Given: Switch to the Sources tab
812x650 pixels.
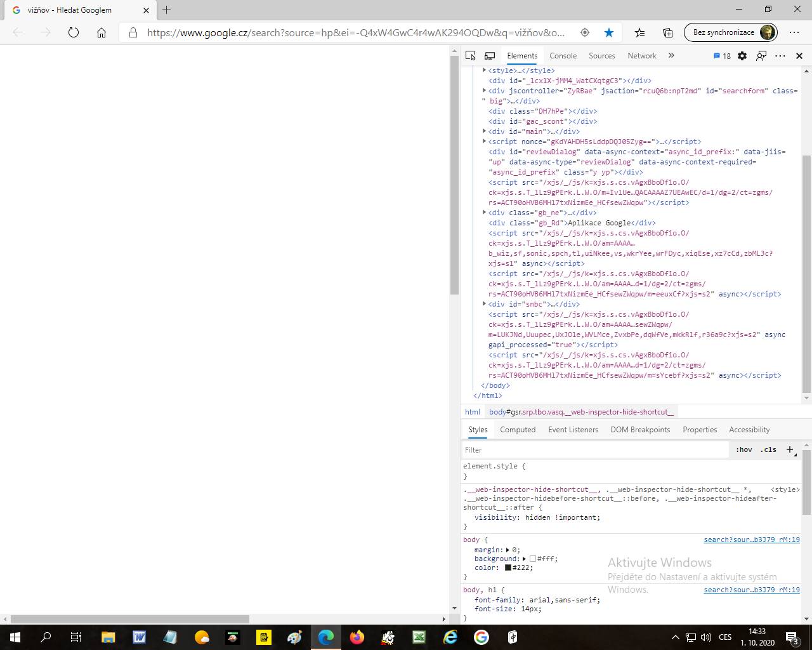Looking at the screenshot, I should pos(602,56).
